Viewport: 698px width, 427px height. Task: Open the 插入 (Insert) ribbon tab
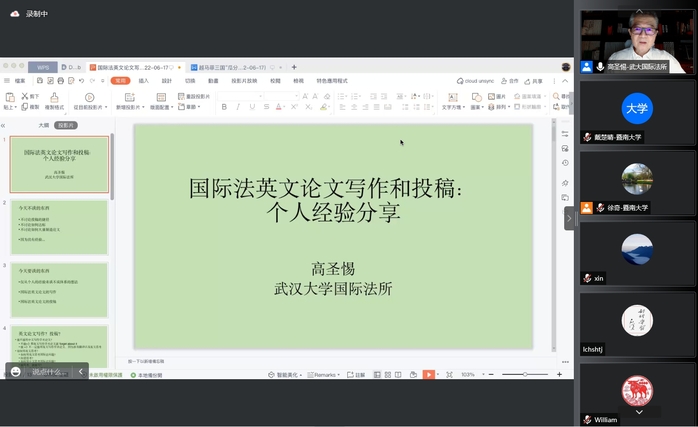tap(144, 80)
